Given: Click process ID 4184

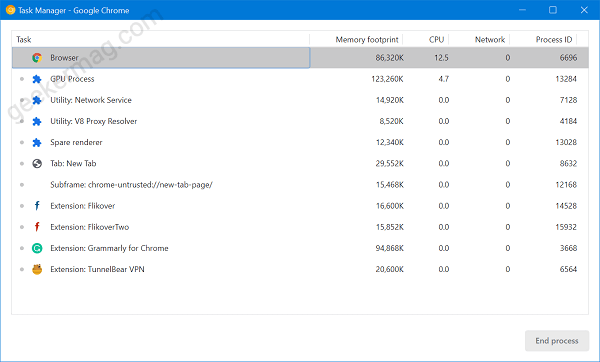Looking at the screenshot, I should point(568,121).
